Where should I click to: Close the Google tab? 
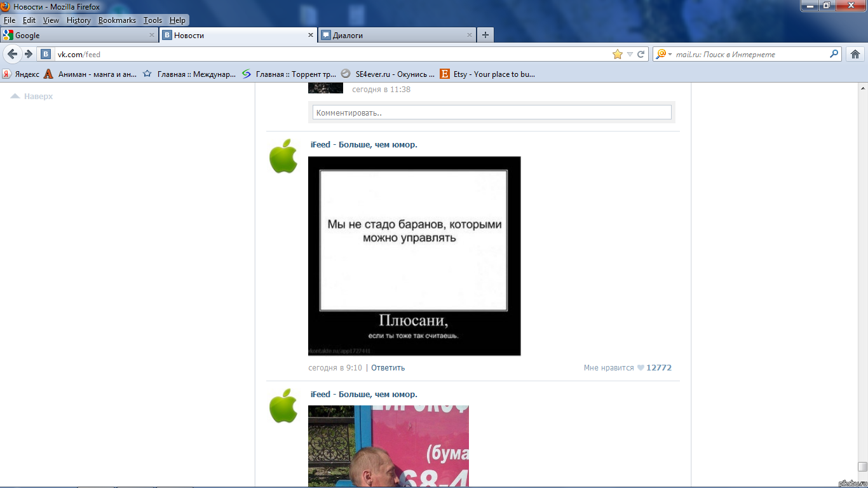[152, 36]
